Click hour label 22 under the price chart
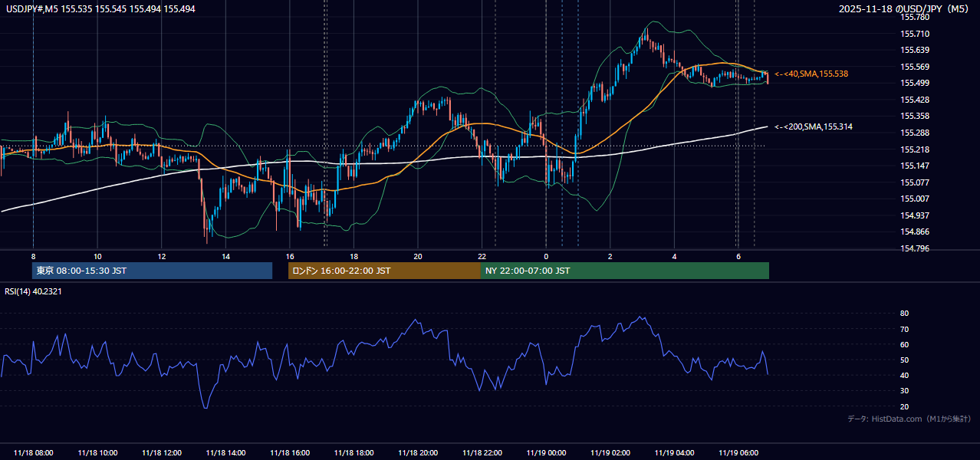 [x=482, y=256]
